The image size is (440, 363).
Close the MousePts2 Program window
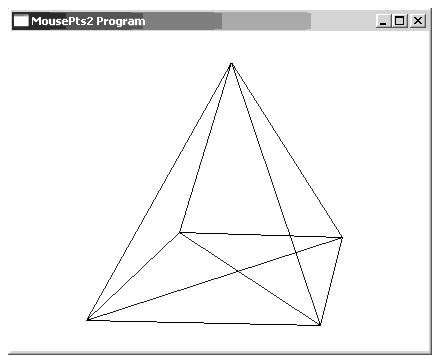click(418, 21)
